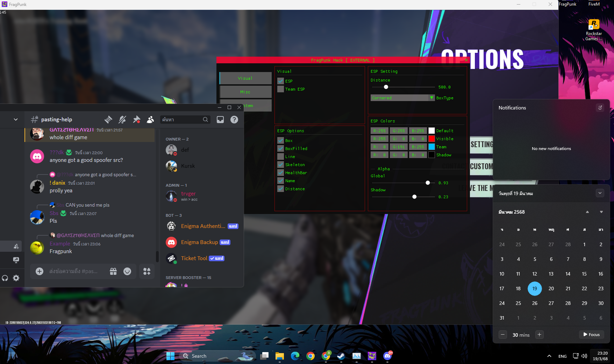
Task: Toggle Skeleton checkbox
Action: [x=280, y=165]
